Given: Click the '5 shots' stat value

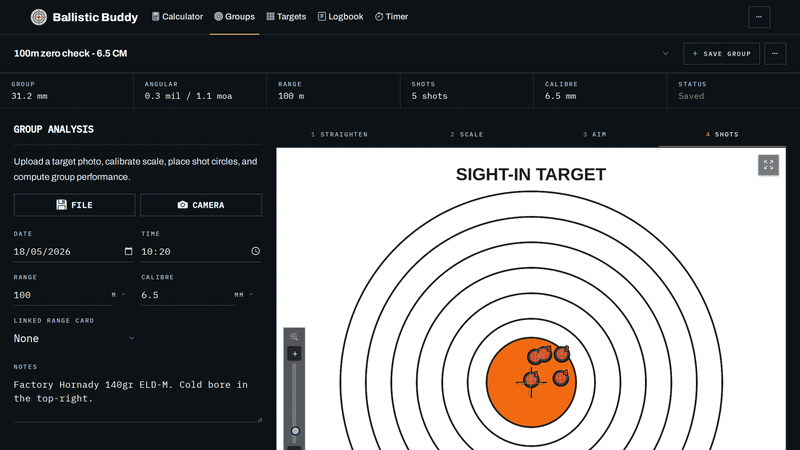Looking at the screenshot, I should pos(430,96).
